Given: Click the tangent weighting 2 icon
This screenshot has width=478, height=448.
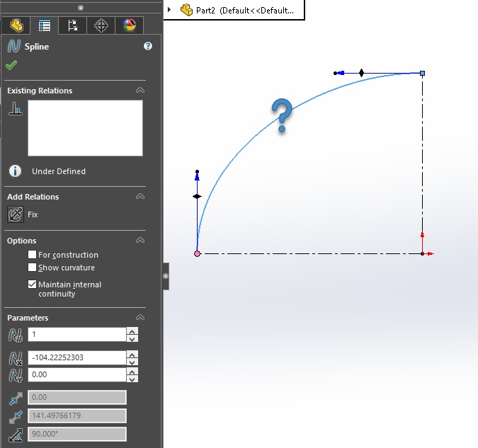Looking at the screenshot, I should coord(16,417).
